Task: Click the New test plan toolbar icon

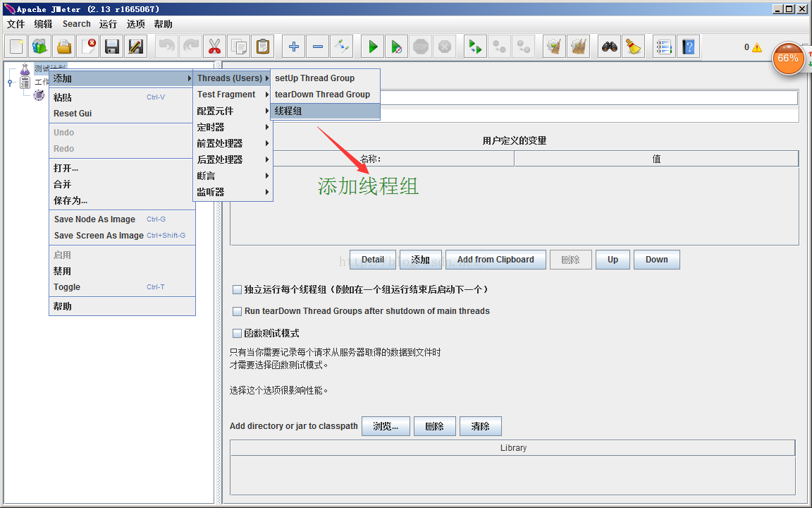Action: pos(16,47)
